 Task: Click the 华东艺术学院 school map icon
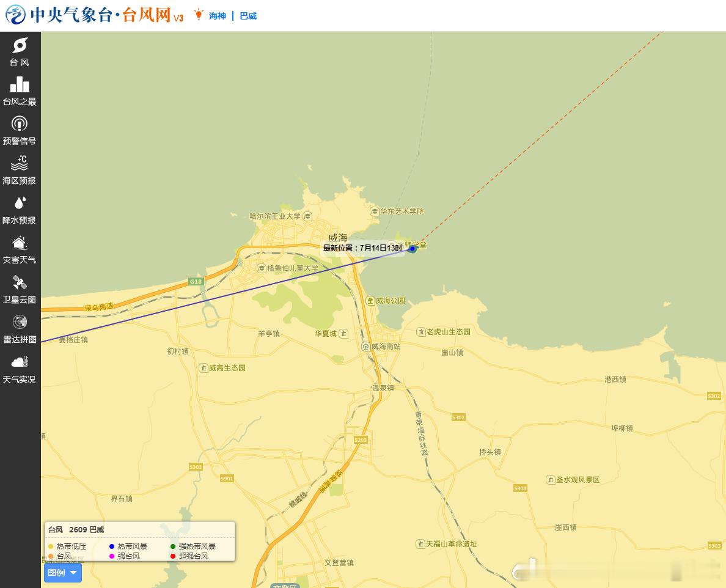[375, 211]
